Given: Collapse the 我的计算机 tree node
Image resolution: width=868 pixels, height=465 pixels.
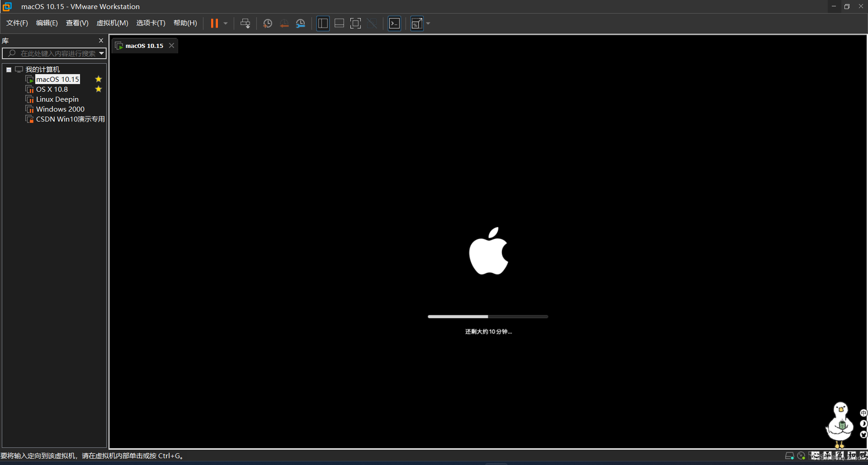Looking at the screenshot, I should (x=9, y=70).
